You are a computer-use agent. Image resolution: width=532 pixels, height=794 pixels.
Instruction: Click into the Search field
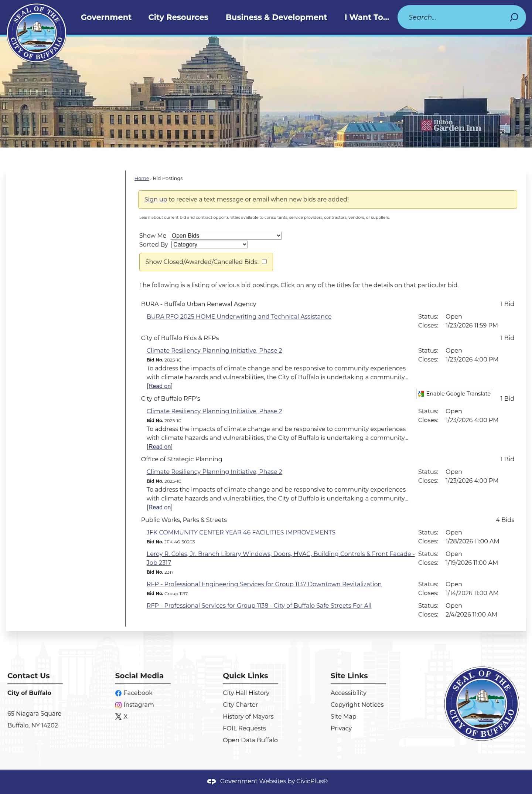[x=456, y=17]
